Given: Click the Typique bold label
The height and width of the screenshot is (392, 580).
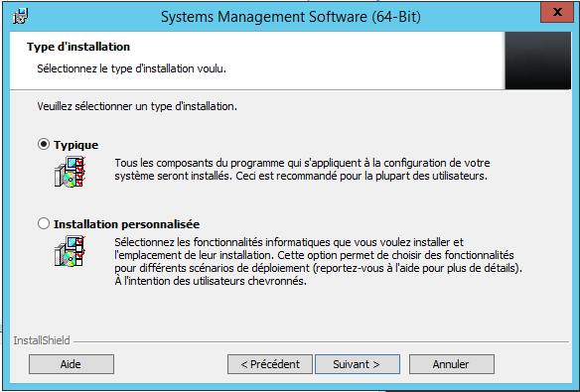Looking at the screenshot, I should point(75,145).
